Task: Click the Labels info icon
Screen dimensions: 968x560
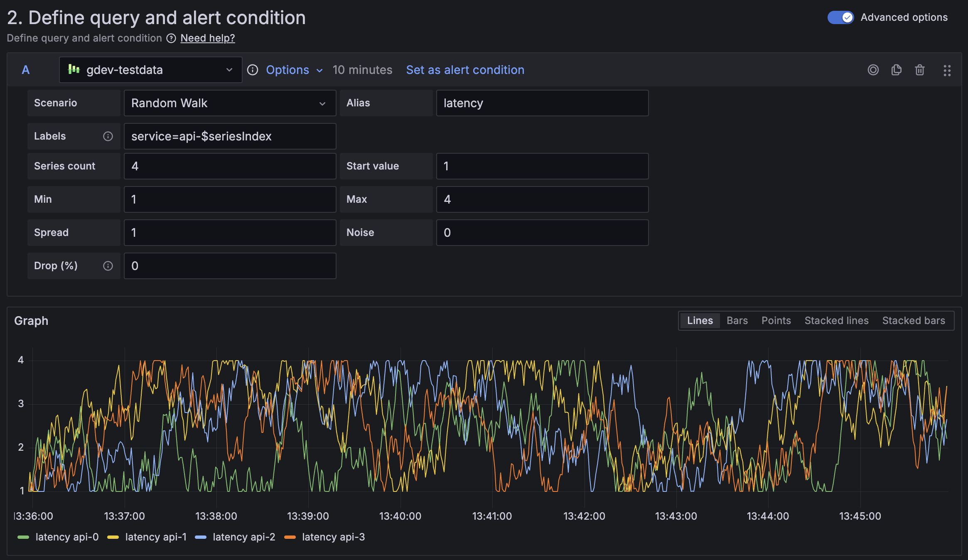Action: (x=108, y=136)
